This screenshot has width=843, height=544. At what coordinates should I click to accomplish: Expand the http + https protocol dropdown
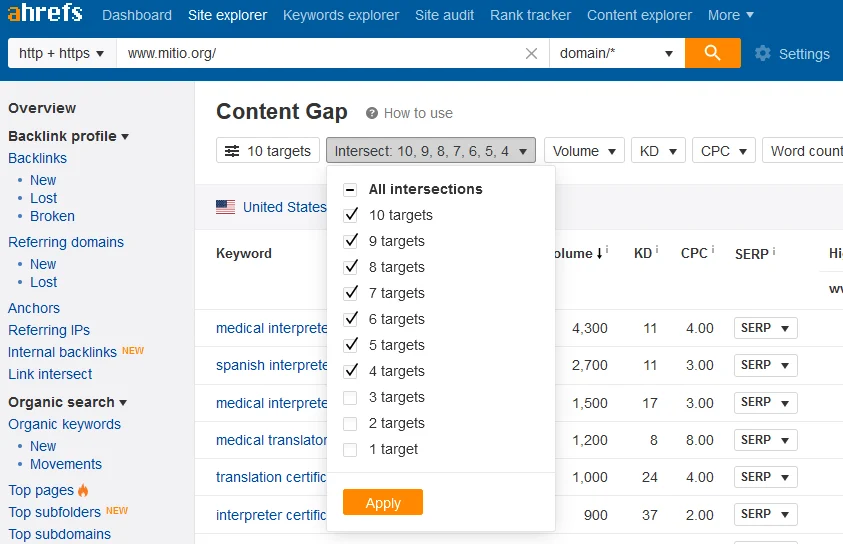tap(62, 53)
